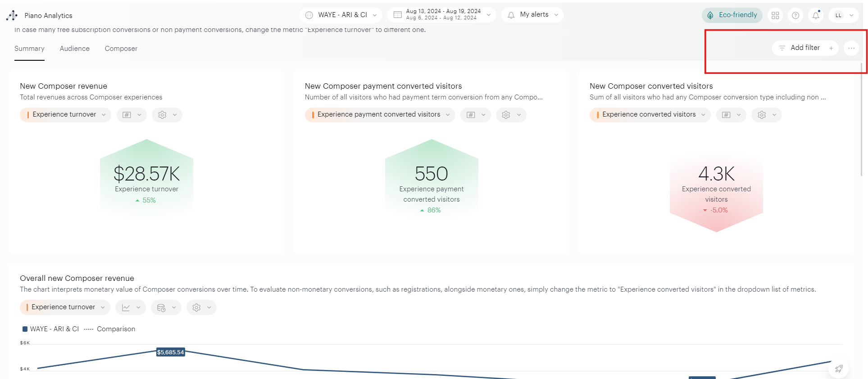Open comparison period icon in Overall revenue chart

pyautogui.click(x=166, y=307)
